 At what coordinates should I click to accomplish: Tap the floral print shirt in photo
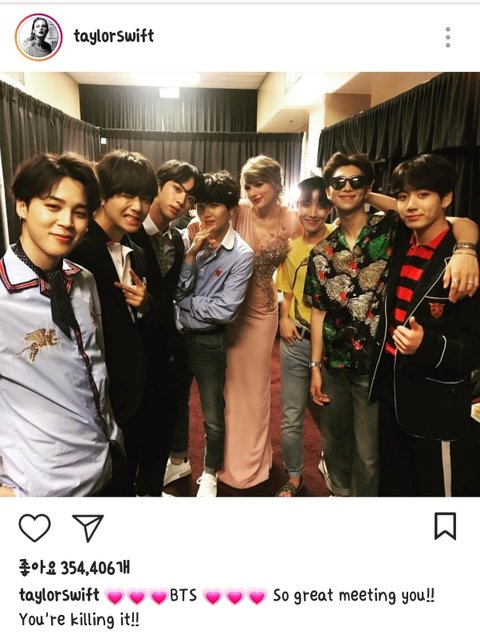[348, 293]
